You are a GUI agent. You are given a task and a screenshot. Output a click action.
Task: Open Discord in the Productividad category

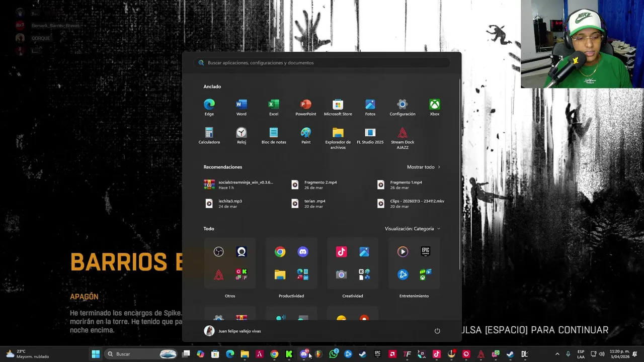(303, 252)
